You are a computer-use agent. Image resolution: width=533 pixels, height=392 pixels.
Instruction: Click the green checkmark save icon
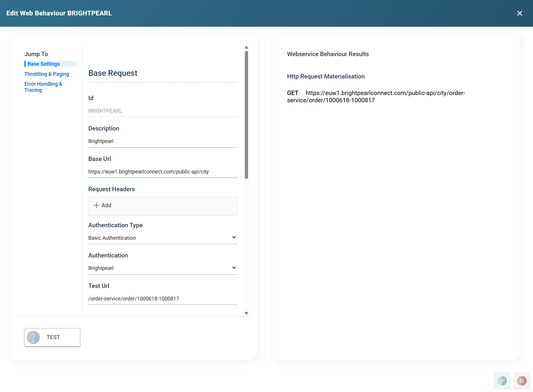502,381
